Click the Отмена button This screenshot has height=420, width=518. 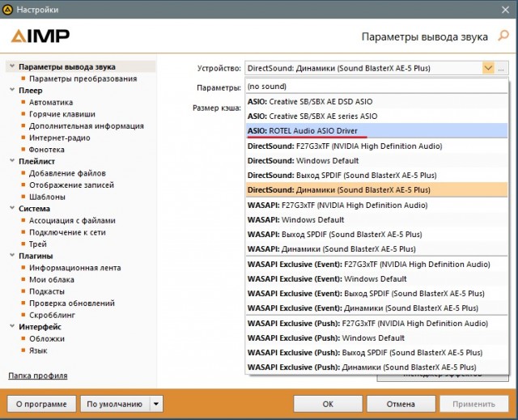pyautogui.click(x=401, y=404)
